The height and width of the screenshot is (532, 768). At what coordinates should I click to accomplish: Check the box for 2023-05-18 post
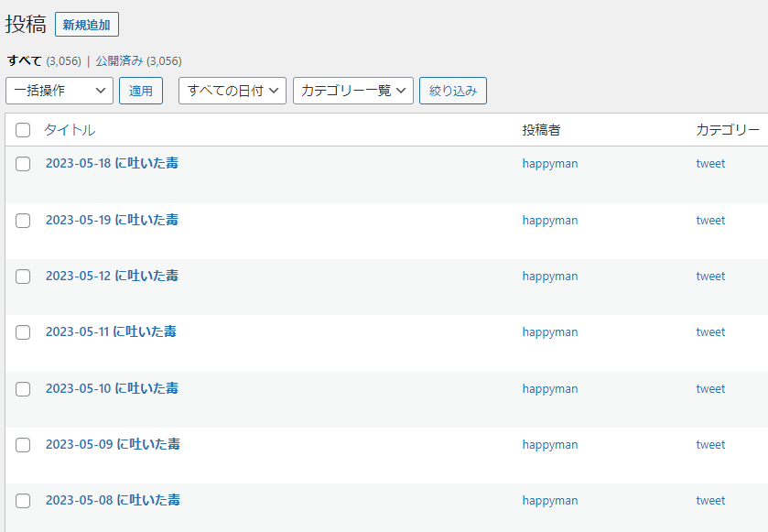(23, 164)
